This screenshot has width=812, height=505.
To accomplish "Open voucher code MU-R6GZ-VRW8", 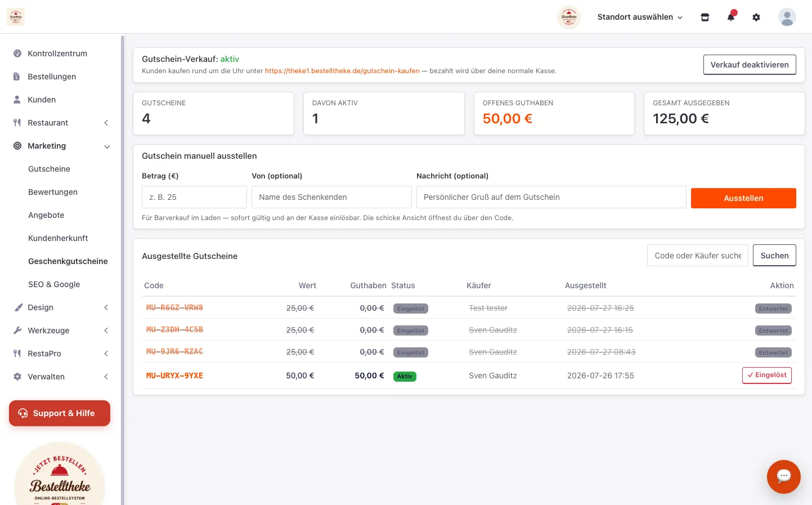I will 174,308.
